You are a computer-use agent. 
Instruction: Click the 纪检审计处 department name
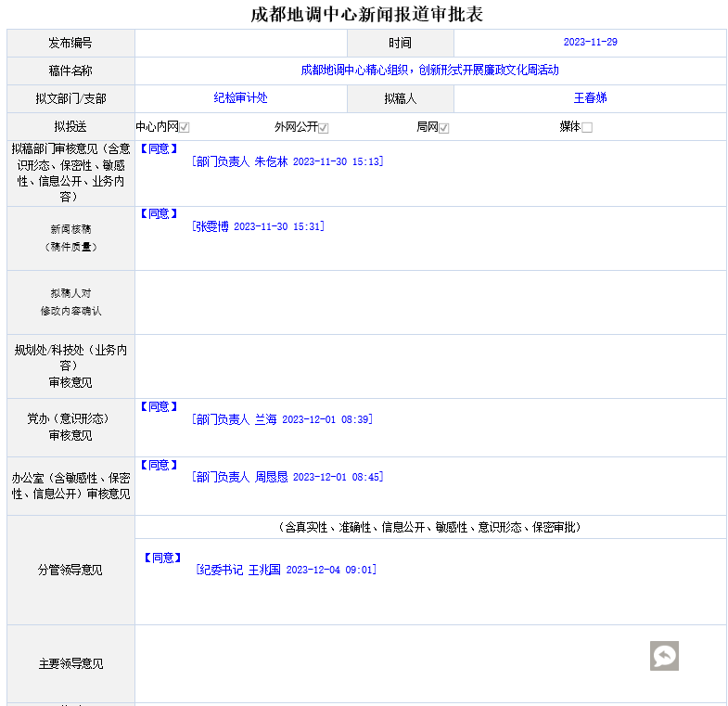[x=240, y=98]
